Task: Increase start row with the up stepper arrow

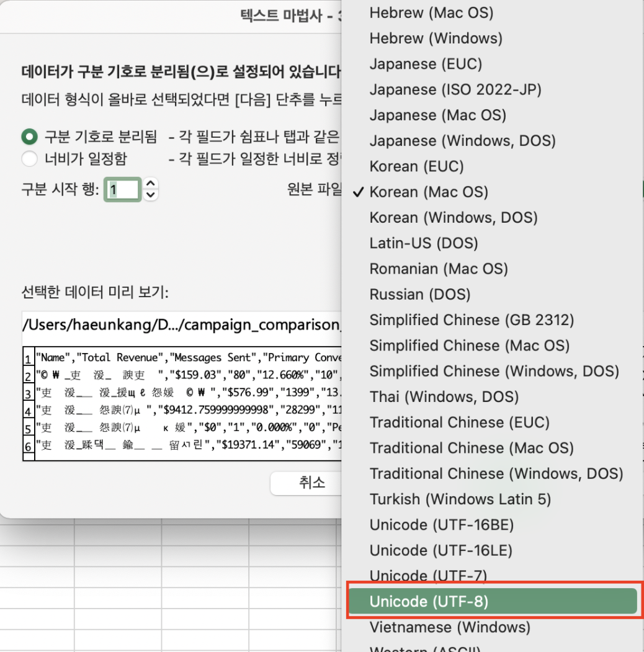Action: coord(151,184)
